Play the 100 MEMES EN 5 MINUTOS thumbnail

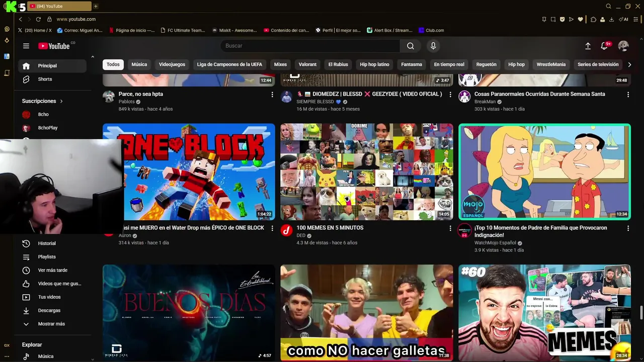[x=366, y=172]
